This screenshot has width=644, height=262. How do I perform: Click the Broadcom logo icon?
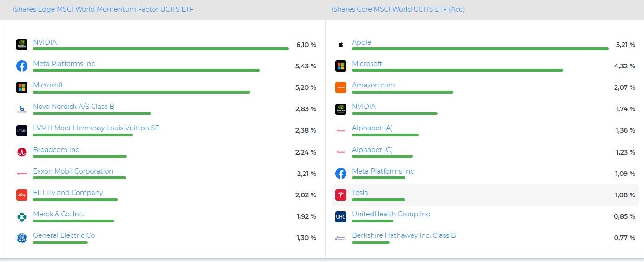pos(22,152)
